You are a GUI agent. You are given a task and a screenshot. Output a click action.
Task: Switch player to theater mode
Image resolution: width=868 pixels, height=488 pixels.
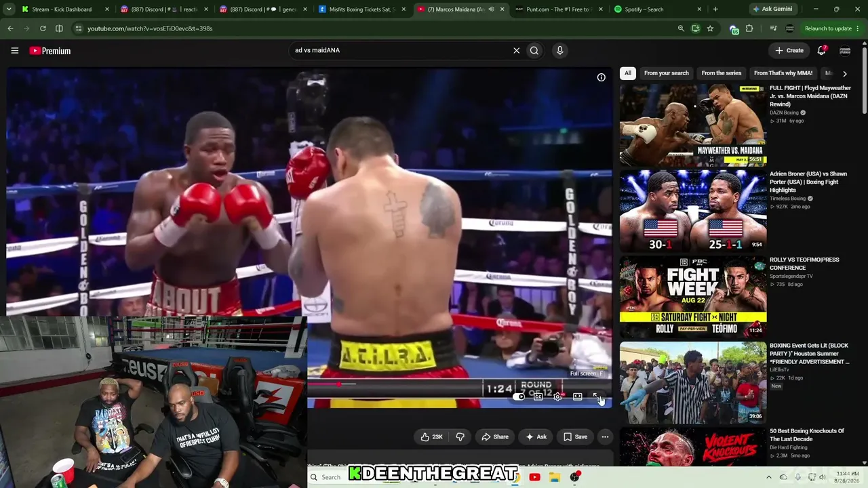pyautogui.click(x=577, y=396)
